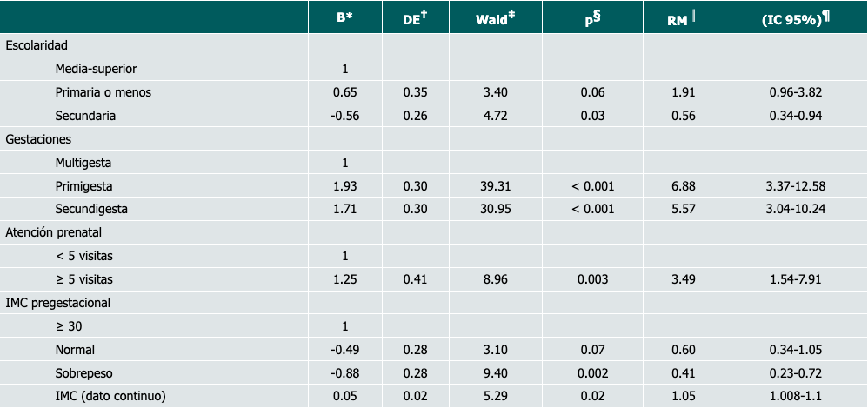Click the IMC pregestacional row label
868x409 pixels.
click(x=57, y=303)
